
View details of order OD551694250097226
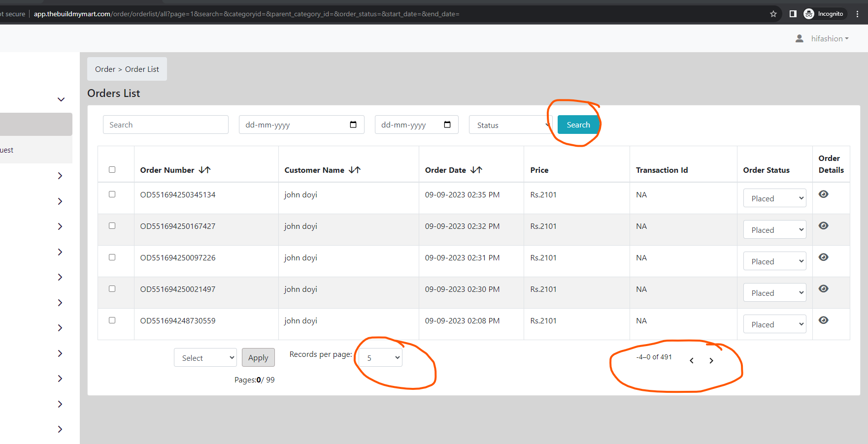click(x=823, y=257)
